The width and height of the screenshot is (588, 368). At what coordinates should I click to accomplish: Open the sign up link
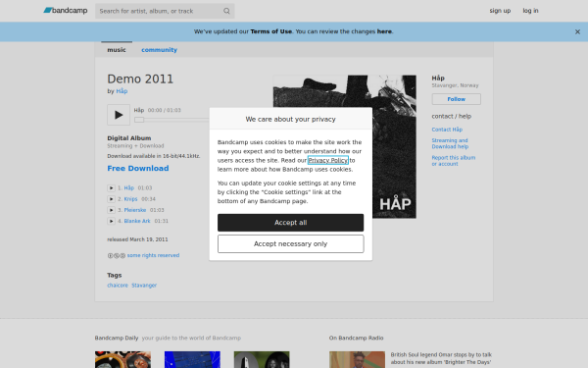tap(500, 11)
